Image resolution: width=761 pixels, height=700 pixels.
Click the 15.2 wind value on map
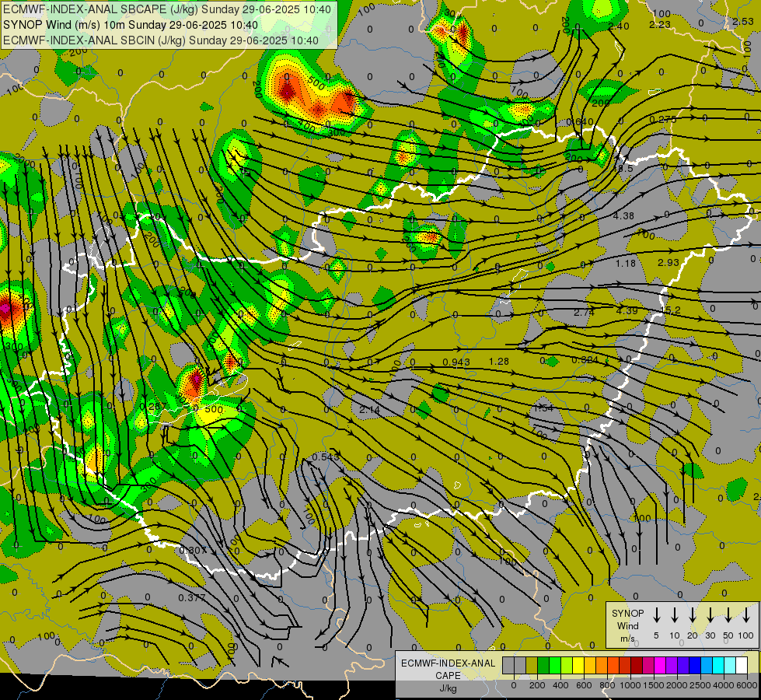(x=670, y=310)
